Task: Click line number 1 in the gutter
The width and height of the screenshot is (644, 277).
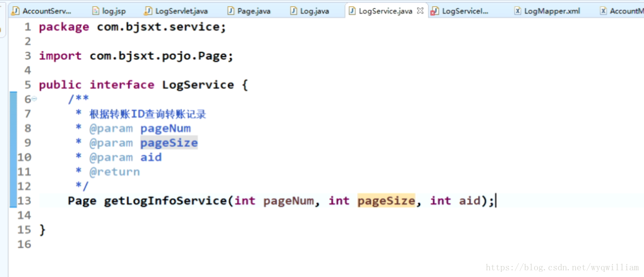Action: 28,27
